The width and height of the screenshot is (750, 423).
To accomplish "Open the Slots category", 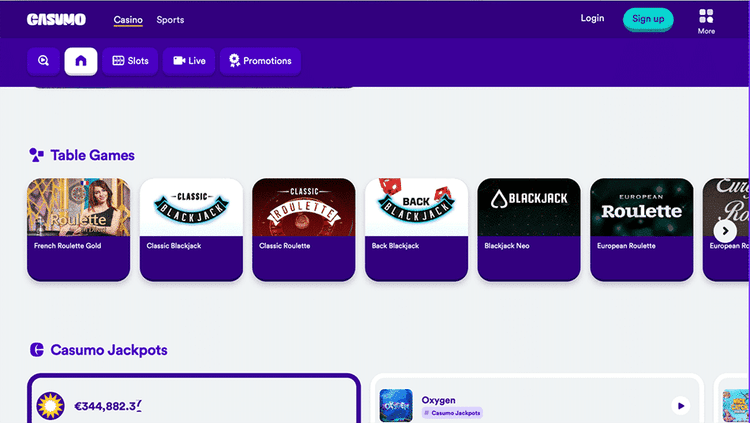I will click(130, 61).
